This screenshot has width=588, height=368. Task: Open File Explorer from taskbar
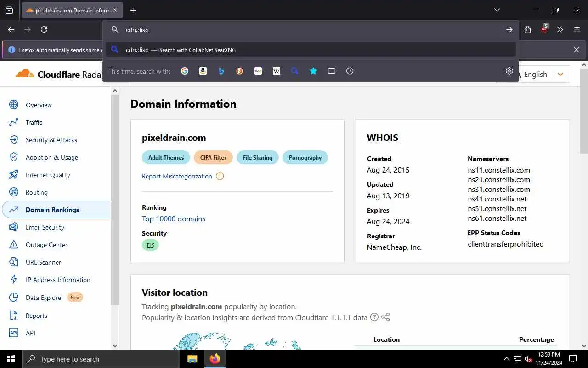point(192,359)
